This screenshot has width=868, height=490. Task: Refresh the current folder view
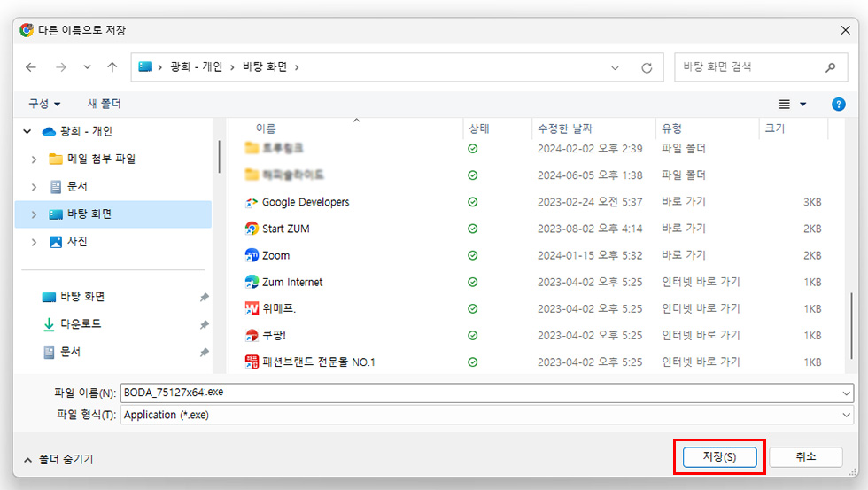647,67
